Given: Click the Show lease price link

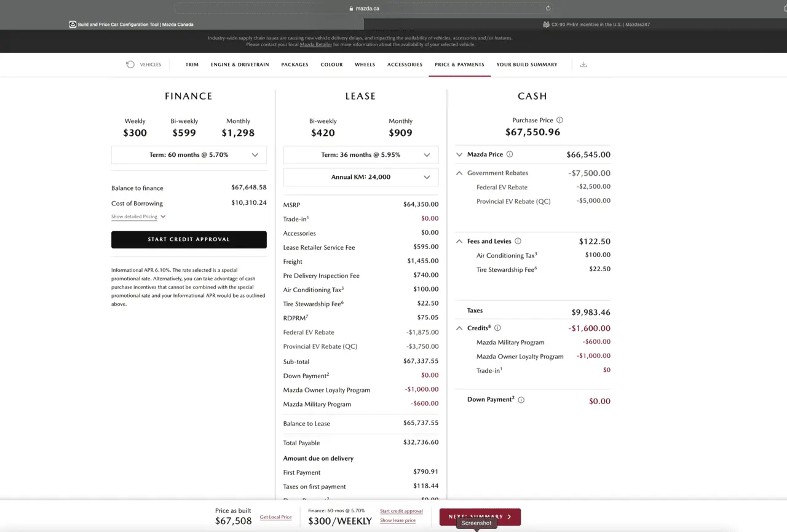Looking at the screenshot, I should point(397,520).
